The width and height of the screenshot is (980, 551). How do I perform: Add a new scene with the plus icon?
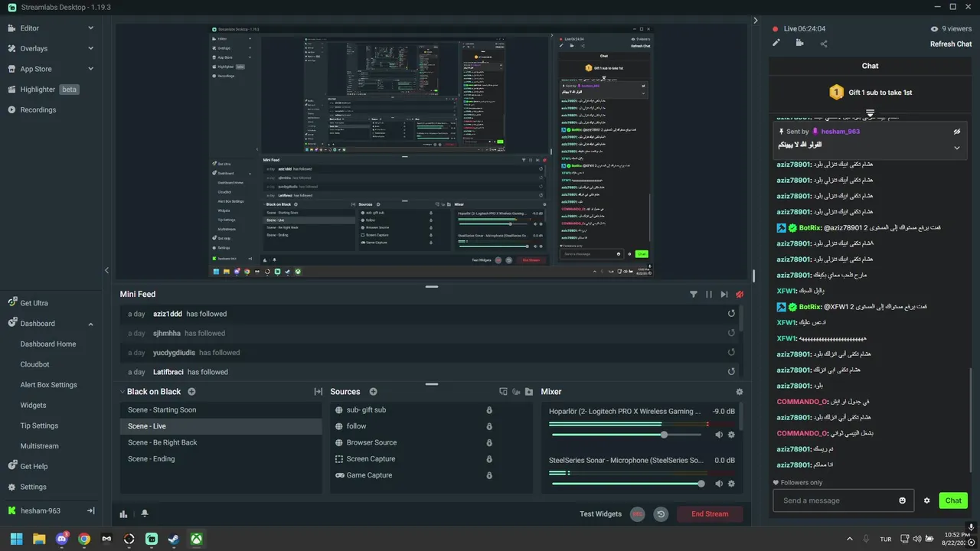191,392
